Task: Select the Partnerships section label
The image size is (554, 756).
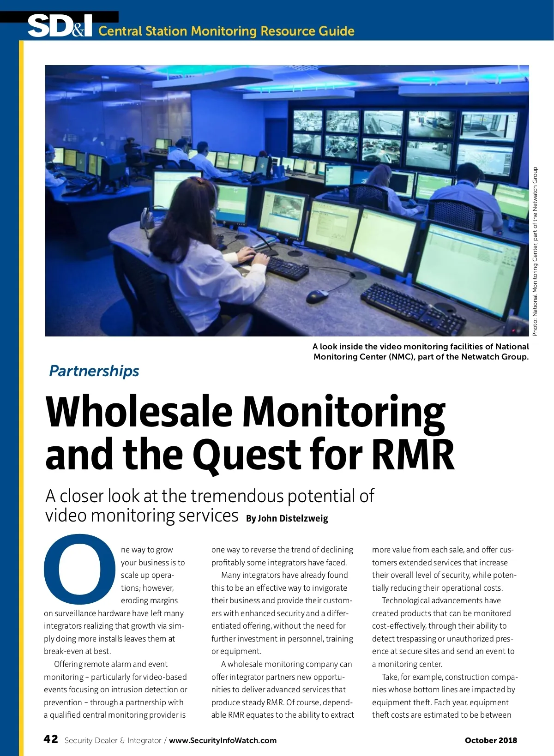Action: coord(94,371)
